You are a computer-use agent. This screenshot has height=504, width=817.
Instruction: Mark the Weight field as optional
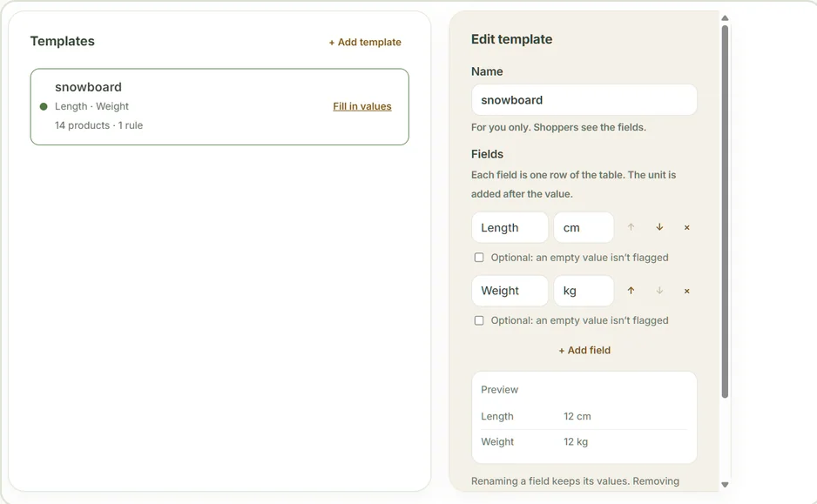click(x=479, y=320)
